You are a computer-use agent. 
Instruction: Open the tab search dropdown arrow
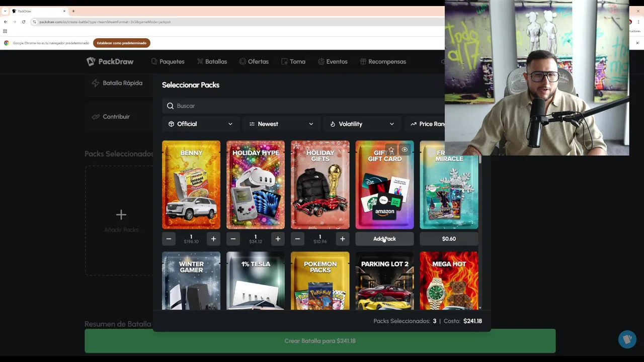(x=5, y=11)
